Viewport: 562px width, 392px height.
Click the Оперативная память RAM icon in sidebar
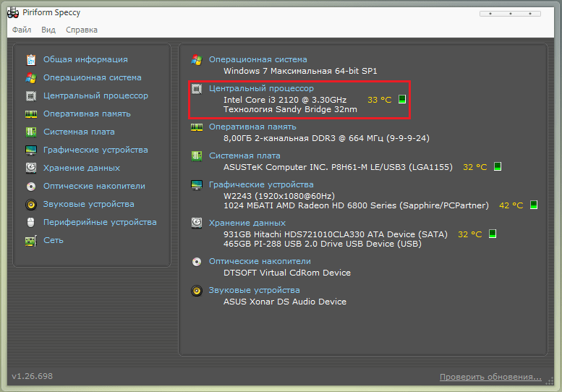tap(31, 114)
